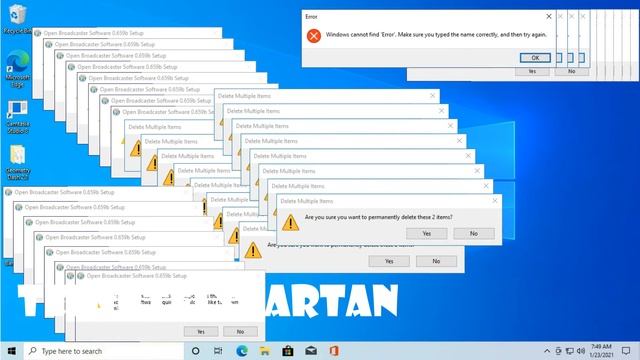
Task: Click the 'permanently delete these 2 items' text
Action: point(378,217)
